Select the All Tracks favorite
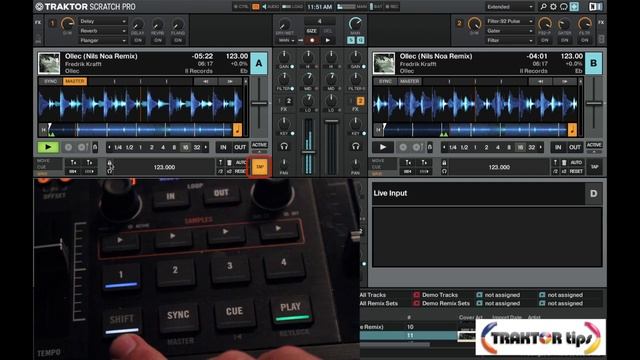Viewport: 640px width, 360px height. pyautogui.click(x=373, y=295)
